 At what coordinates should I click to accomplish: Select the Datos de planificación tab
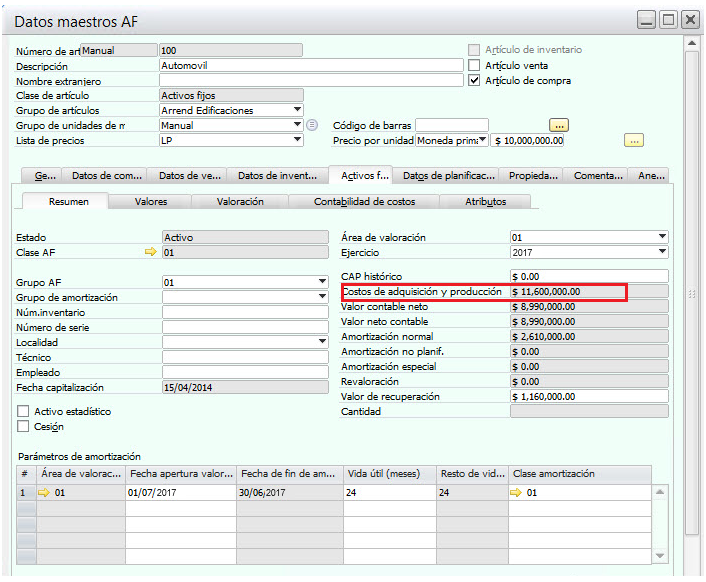[x=448, y=175]
